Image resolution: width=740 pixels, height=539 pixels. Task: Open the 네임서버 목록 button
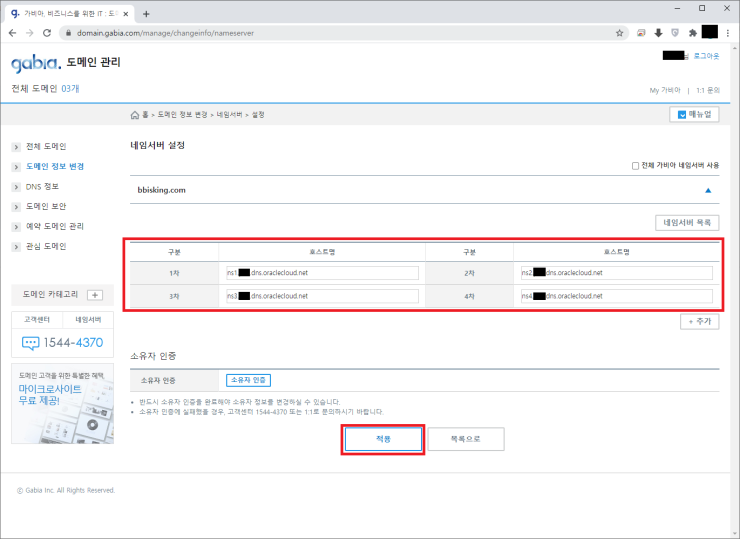click(685, 223)
